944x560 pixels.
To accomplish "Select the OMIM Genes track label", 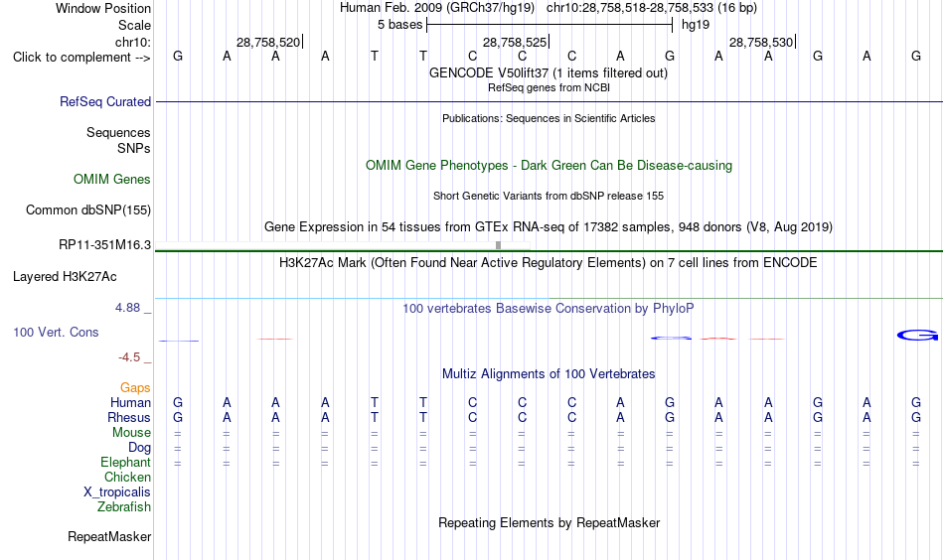I will point(111,180).
